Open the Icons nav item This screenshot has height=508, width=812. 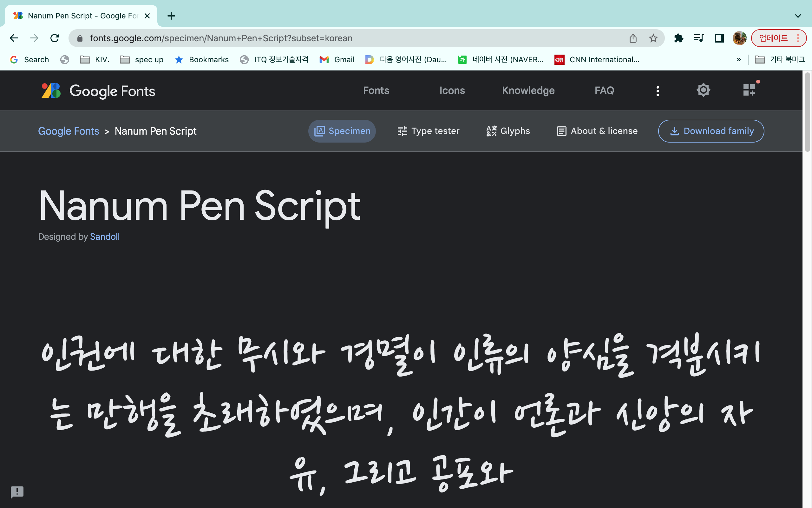(452, 90)
